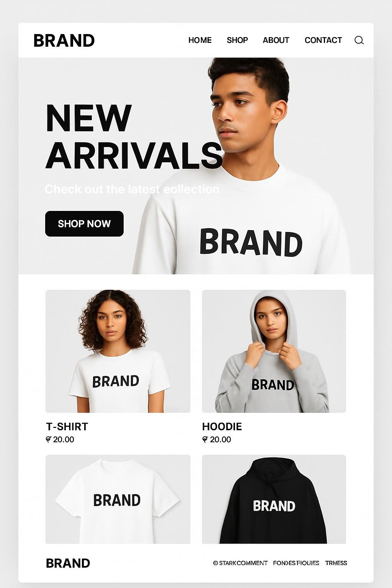
Task: Select the ABOUT navigation link
Action: [276, 40]
